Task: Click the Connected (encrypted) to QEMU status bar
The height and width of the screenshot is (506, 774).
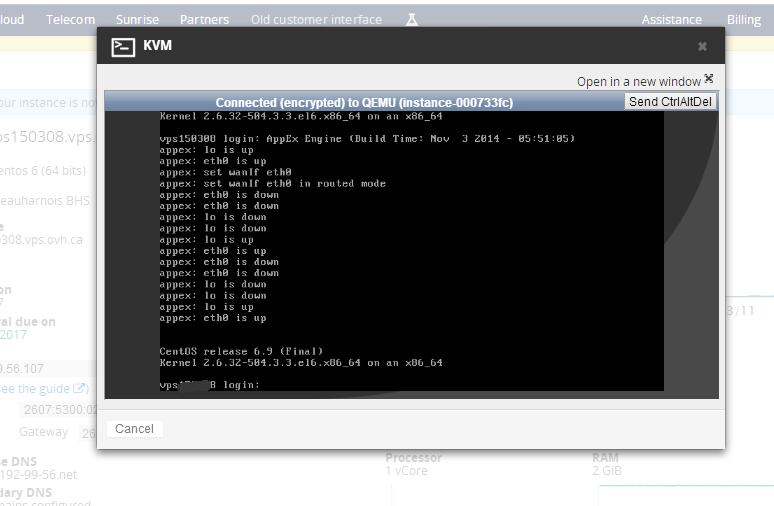Action: (364, 102)
